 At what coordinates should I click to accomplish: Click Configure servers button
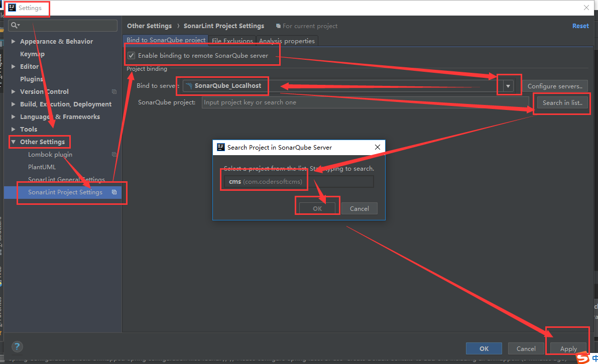(x=555, y=86)
